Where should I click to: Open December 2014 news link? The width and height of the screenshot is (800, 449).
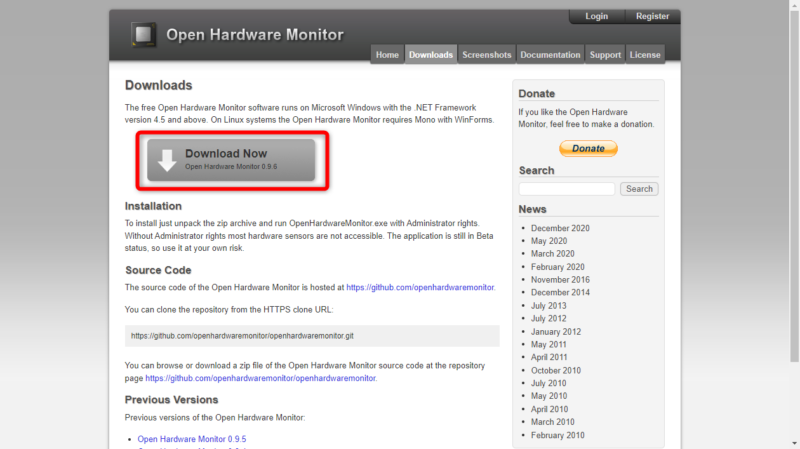tap(560, 292)
